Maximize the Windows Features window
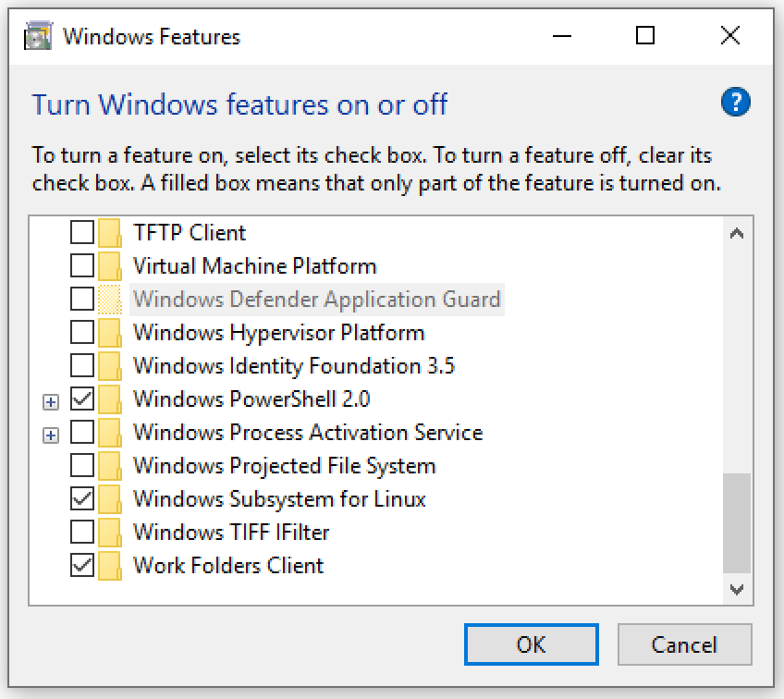This screenshot has width=784, height=699. 645,36
